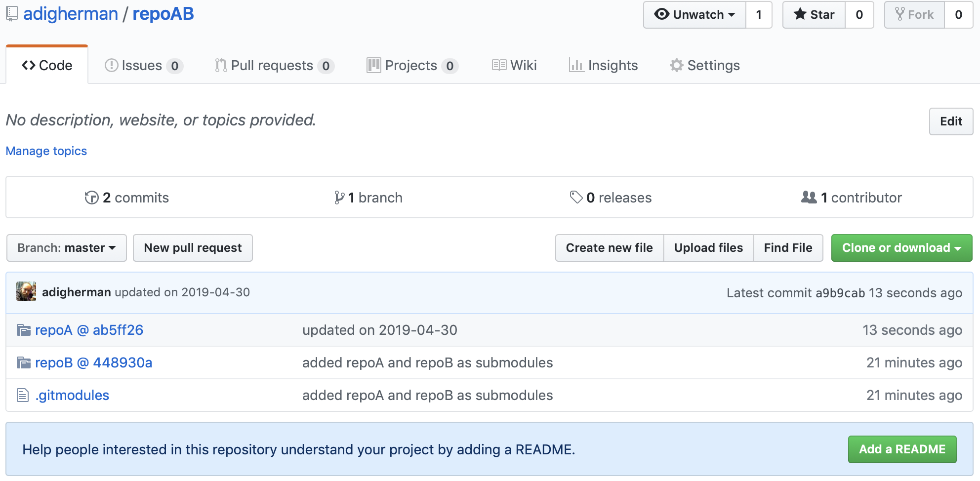Click adigherman's avatar thumbnail
This screenshot has height=481, width=980.
tap(26, 291)
